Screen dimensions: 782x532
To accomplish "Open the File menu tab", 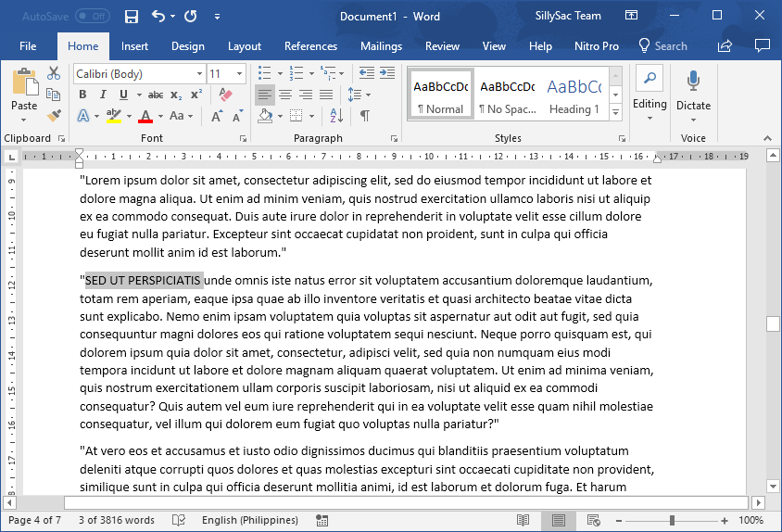I will 28,46.
